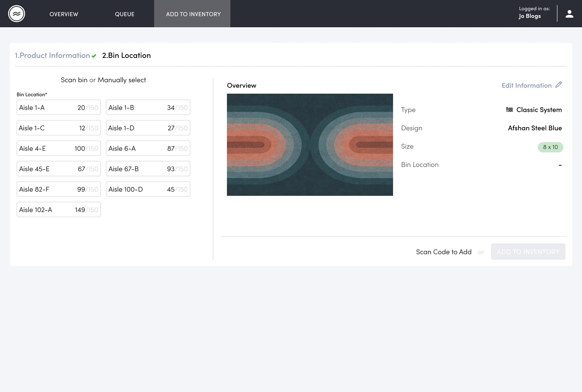Choose the Aisle 102-A bin option
This screenshot has height=392, width=582.
(59, 210)
